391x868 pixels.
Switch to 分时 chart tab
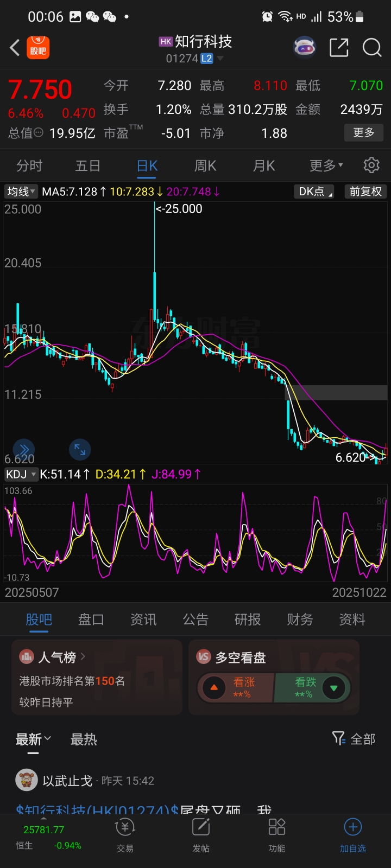coord(29,165)
